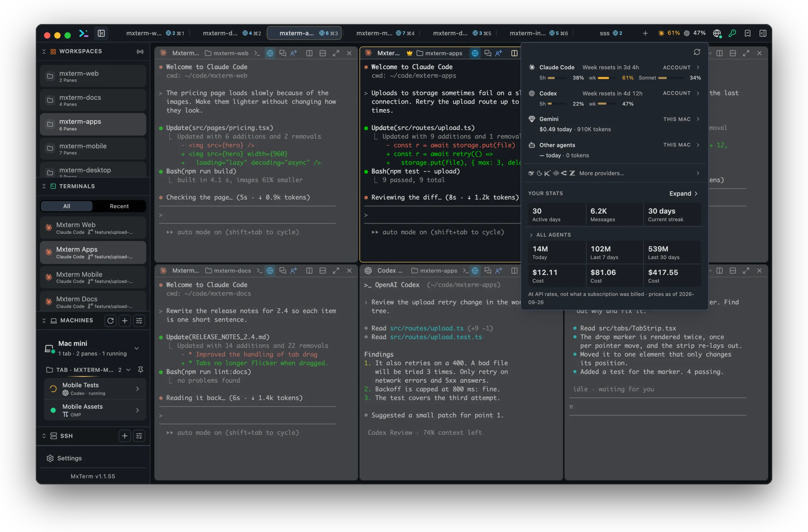
Task: Add a new workspace tab with plus
Action: 645,33
